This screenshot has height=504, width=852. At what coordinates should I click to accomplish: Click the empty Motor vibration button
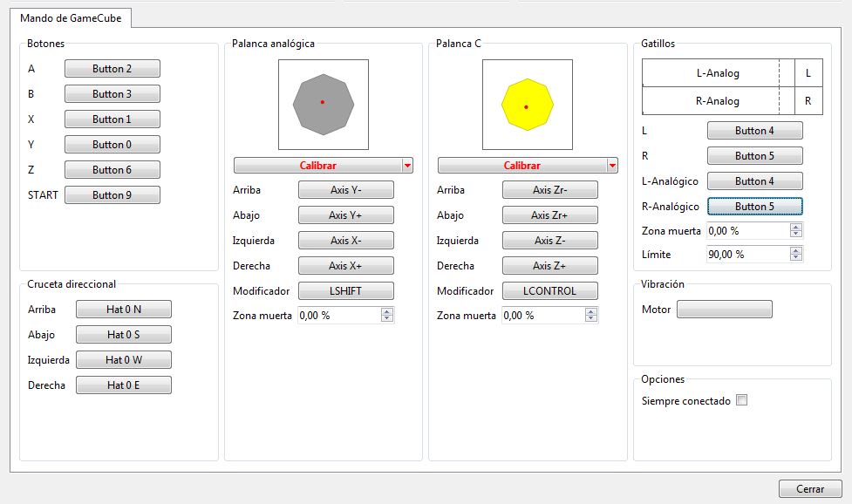(x=725, y=310)
